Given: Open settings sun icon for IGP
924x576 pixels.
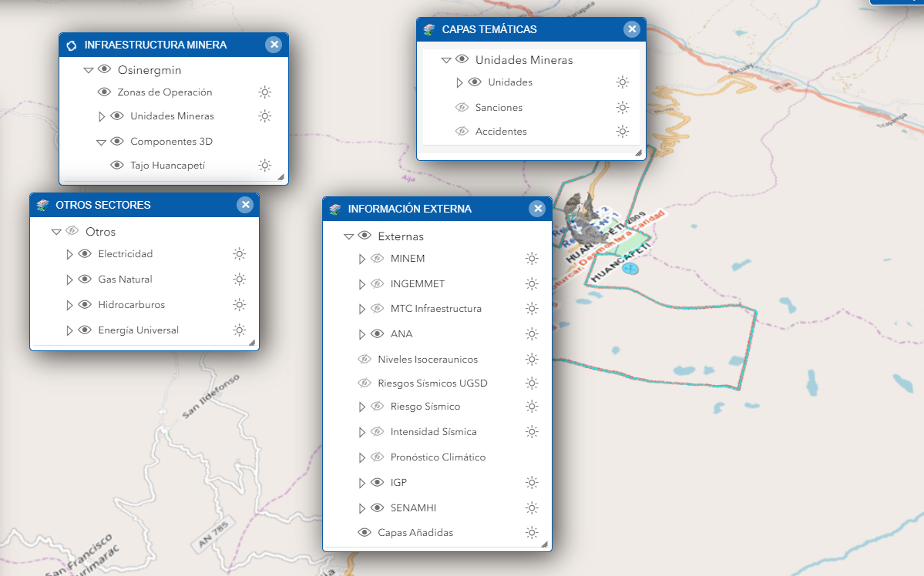Looking at the screenshot, I should (532, 482).
